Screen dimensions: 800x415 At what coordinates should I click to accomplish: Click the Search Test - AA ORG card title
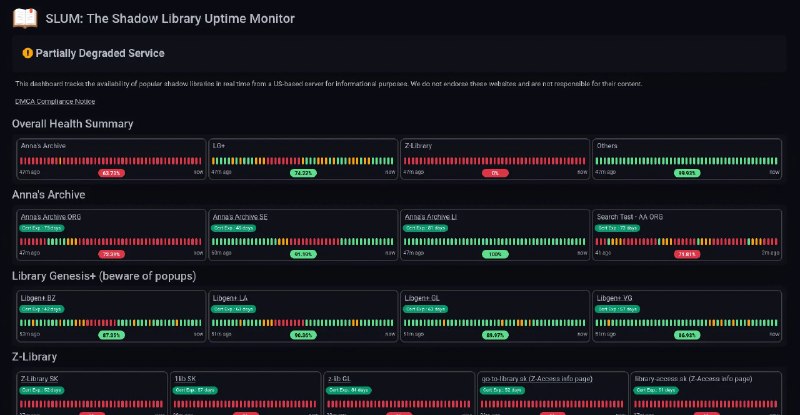[630, 217]
